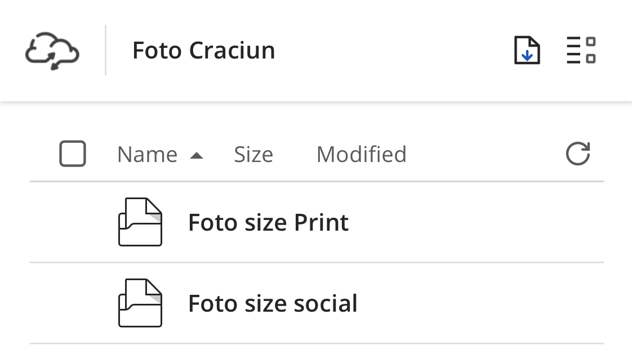Click the Foto size social folder icon
Screen dimensions: 632x364
click(140, 303)
